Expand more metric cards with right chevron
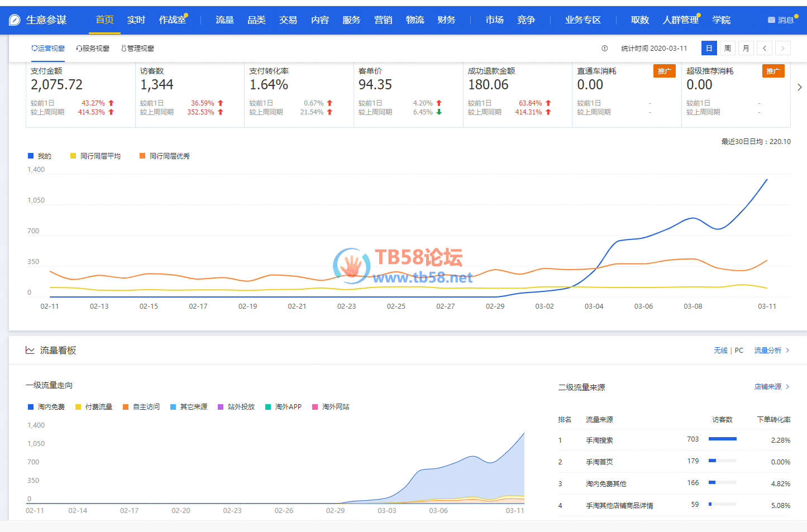The width and height of the screenshot is (807, 532). [x=799, y=87]
